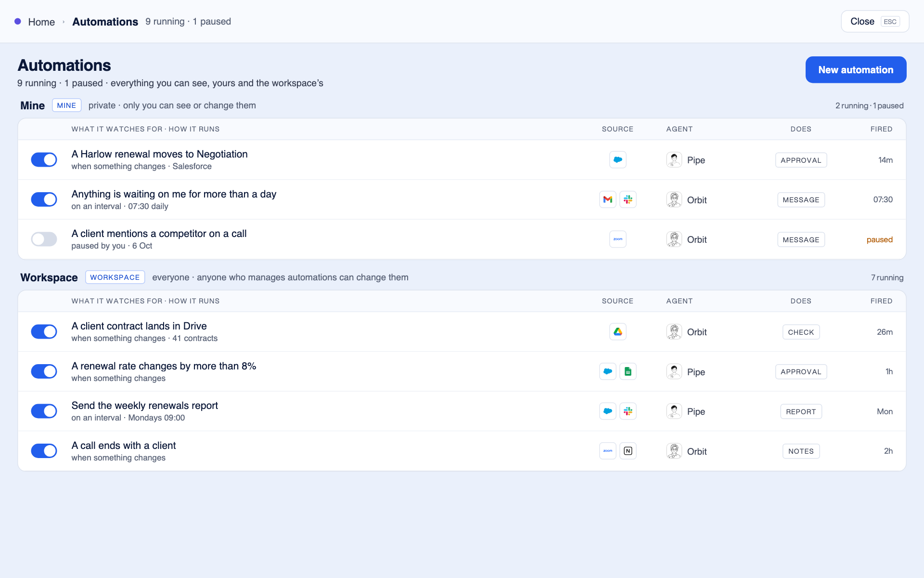
Task: Click Orbit avatar in competitor mention row
Action: [x=674, y=239]
